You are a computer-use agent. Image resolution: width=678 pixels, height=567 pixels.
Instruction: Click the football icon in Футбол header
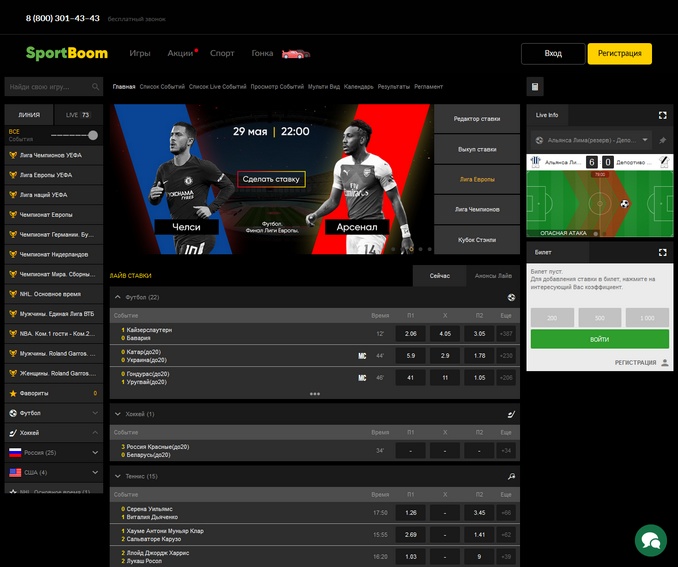pos(511,297)
